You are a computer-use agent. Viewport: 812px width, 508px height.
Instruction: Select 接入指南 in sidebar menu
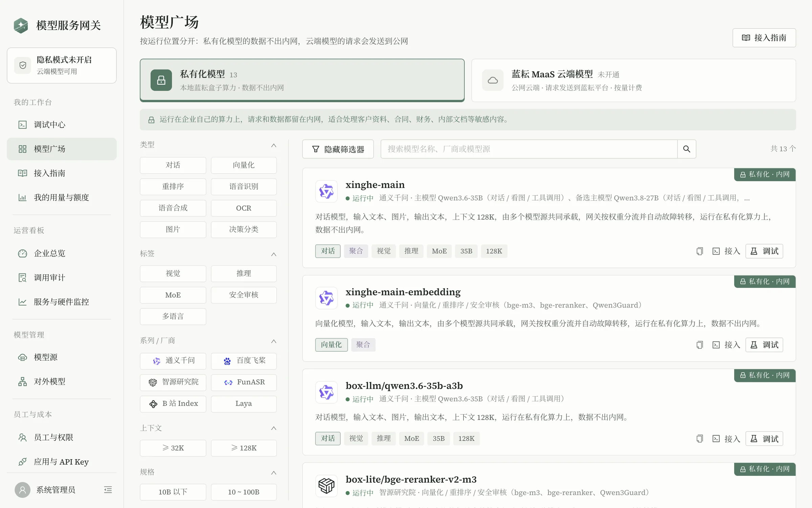point(62,173)
